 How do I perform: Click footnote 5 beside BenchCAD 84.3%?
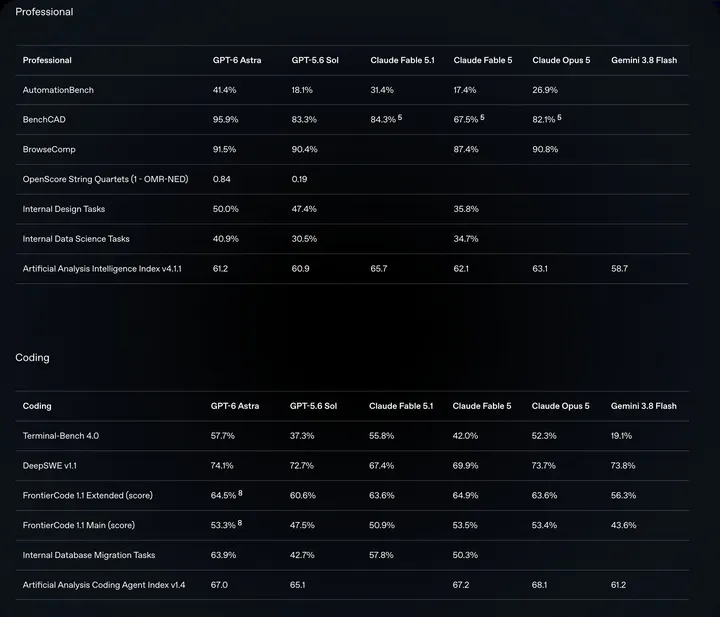[x=400, y=118]
